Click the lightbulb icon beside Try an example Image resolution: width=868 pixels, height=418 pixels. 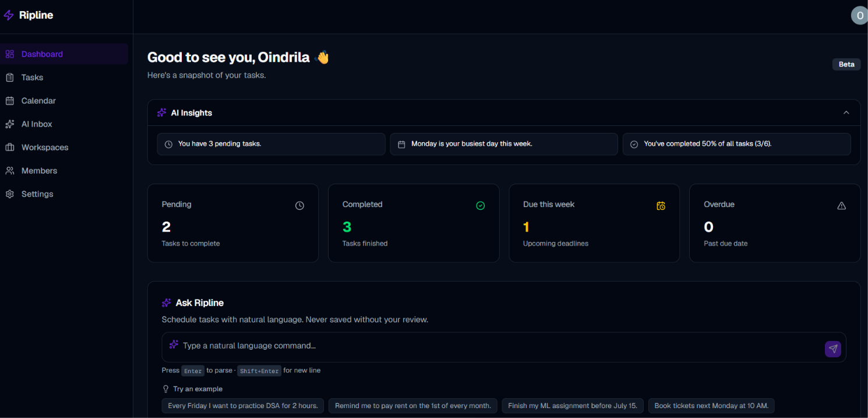tap(165, 389)
